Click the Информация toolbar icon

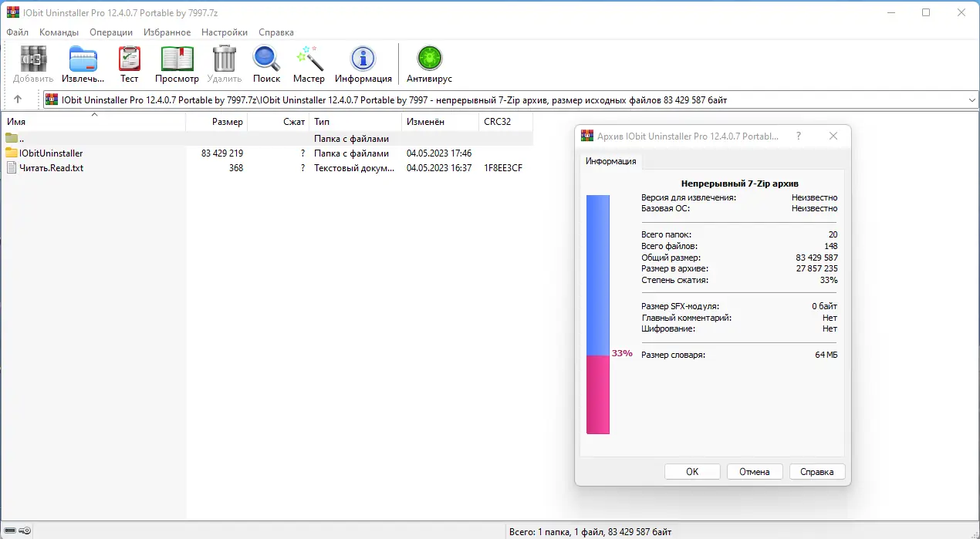363,59
